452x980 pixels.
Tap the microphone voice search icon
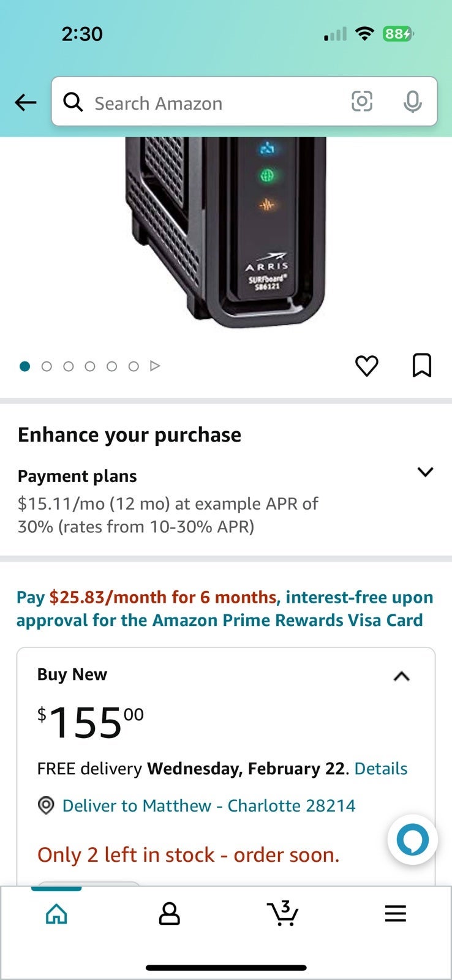point(413,102)
